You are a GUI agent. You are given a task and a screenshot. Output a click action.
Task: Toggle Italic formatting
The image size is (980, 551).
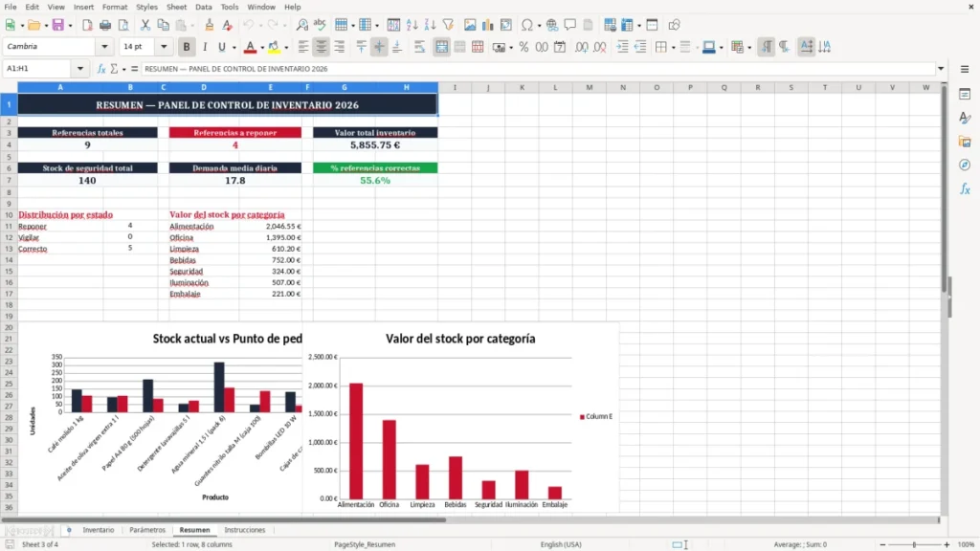(205, 47)
